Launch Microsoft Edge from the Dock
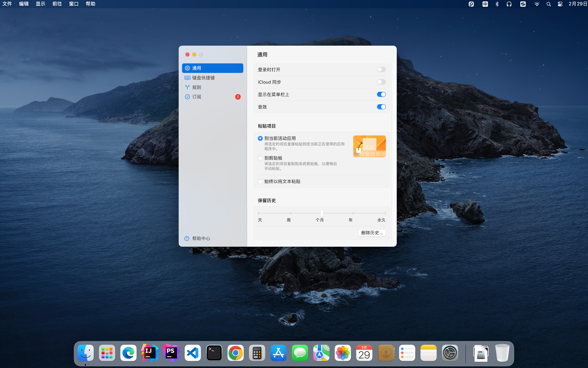Image resolution: width=588 pixels, height=368 pixels. coord(128,353)
